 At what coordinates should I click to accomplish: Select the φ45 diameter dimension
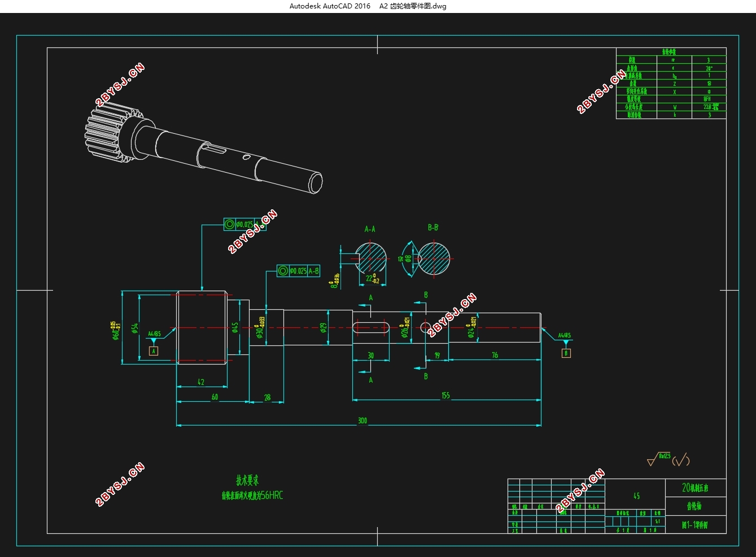coord(235,327)
